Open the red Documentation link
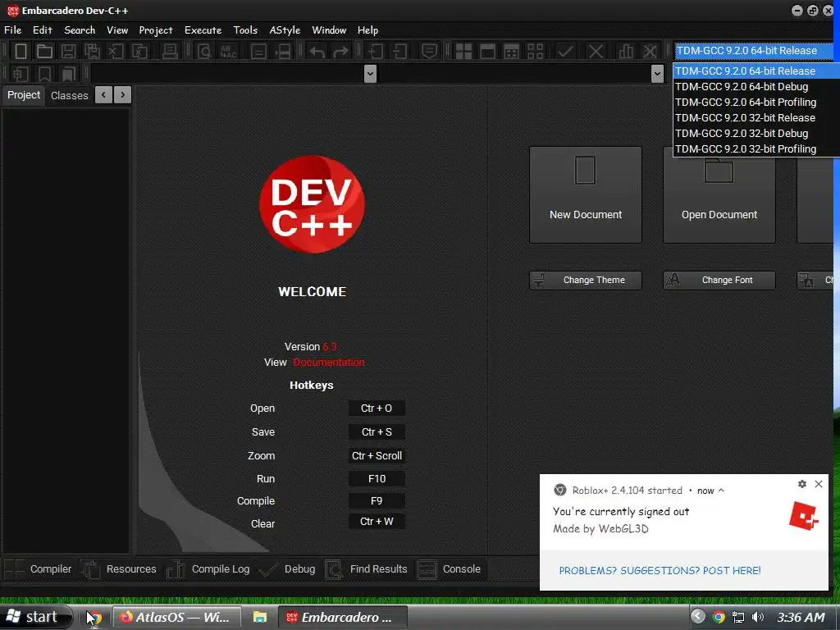The height and width of the screenshot is (630, 840). point(329,362)
